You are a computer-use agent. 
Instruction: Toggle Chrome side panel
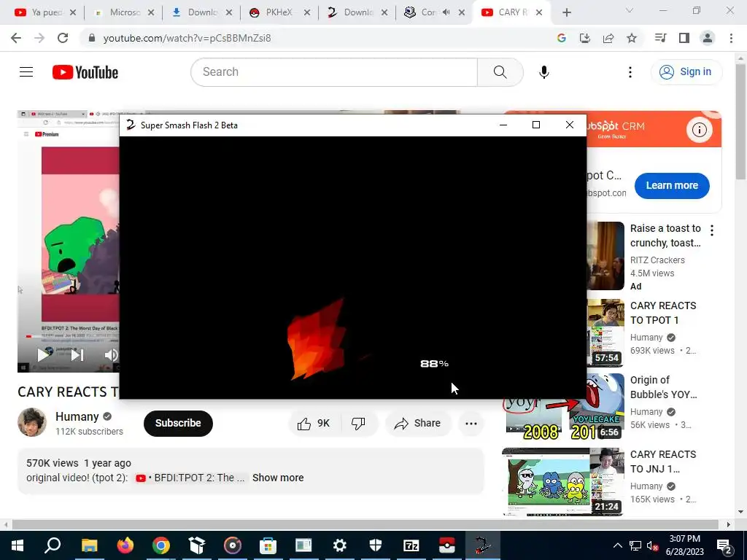[x=684, y=38]
